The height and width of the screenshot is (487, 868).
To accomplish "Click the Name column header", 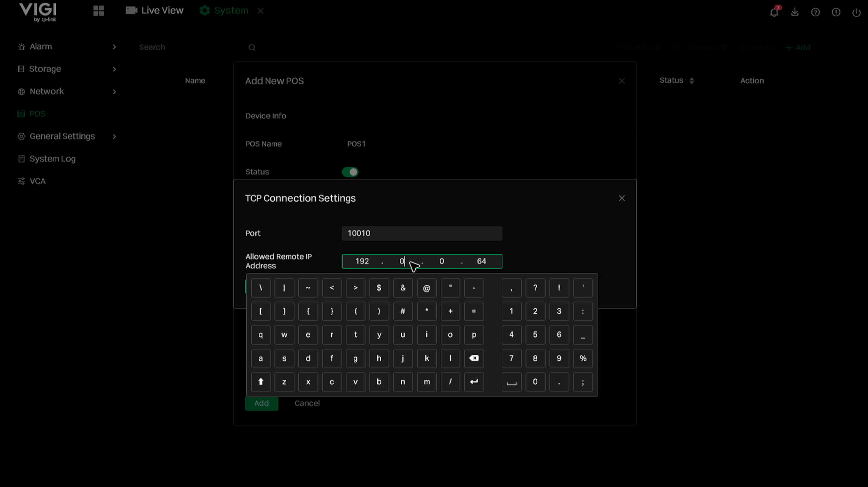I will pyautogui.click(x=195, y=81).
